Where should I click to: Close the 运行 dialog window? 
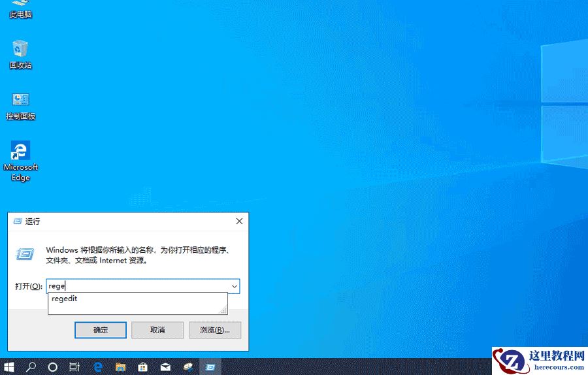pyautogui.click(x=239, y=221)
